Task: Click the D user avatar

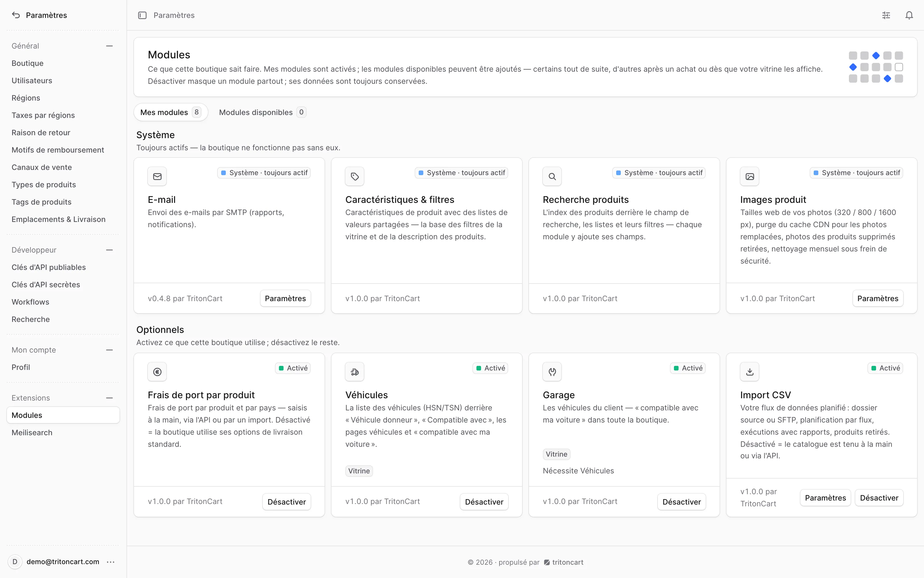Action: pyautogui.click(x=15, y=562)
